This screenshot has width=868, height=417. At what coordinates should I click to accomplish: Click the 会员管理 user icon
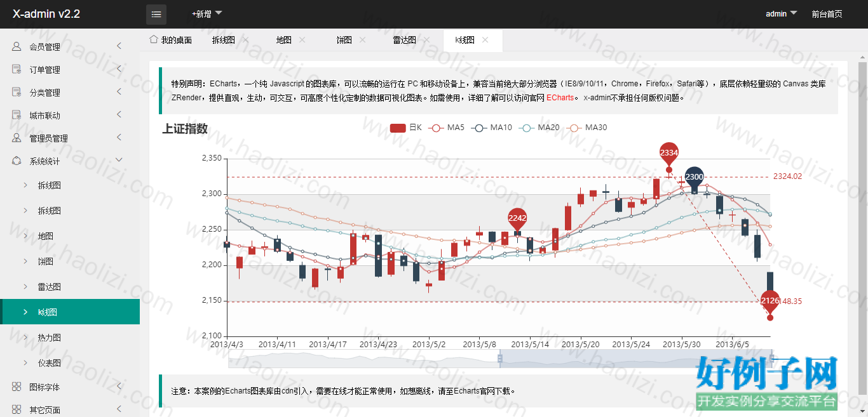click(17, 47)
